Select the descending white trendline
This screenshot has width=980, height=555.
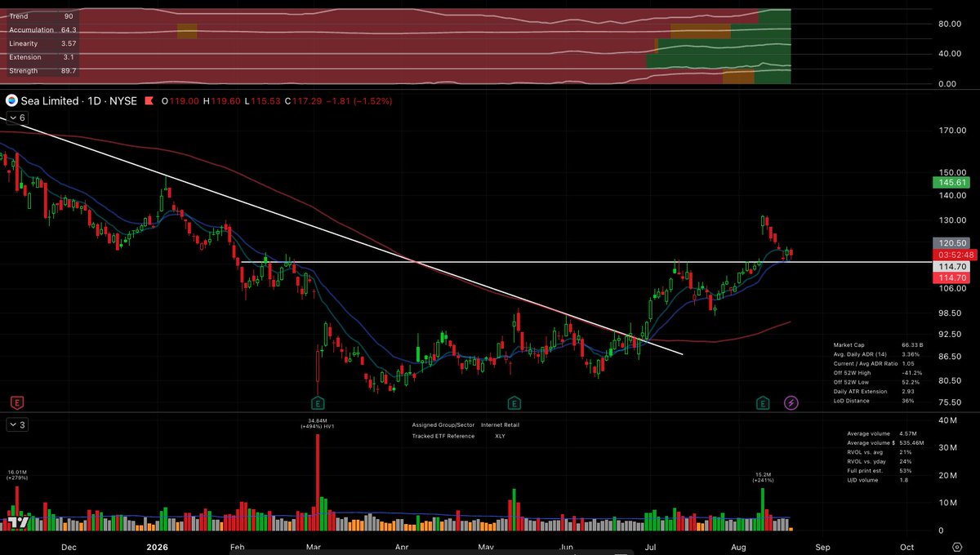(x=343, y=235)
